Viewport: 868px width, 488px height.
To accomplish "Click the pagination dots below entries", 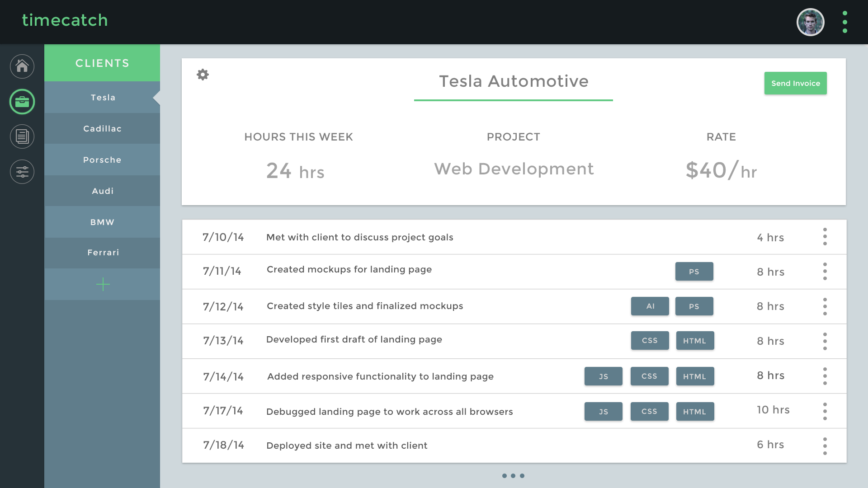I will 513,476.
